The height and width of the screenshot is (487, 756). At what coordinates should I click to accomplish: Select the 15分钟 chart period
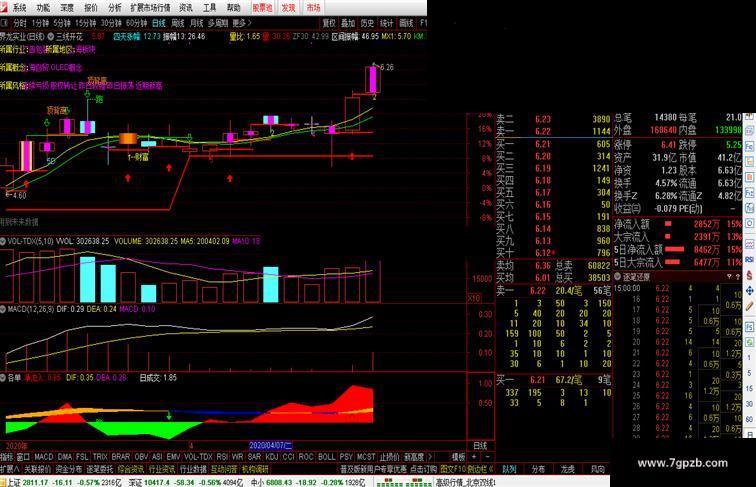coord(86,23)
